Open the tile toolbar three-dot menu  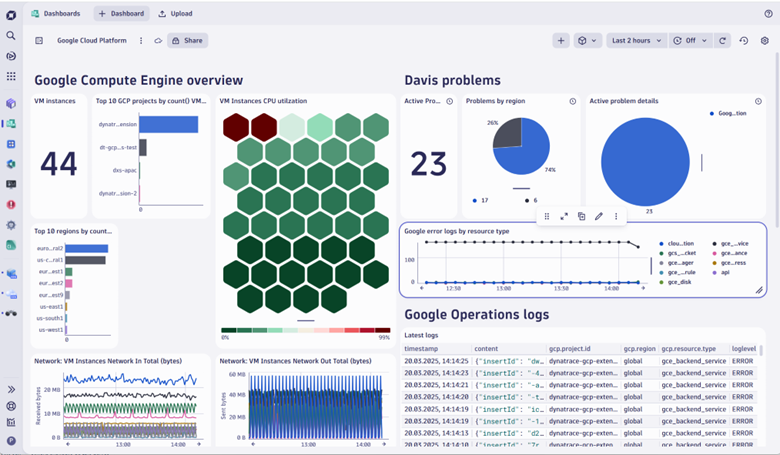pyautogui.click(x=616, y=216)
